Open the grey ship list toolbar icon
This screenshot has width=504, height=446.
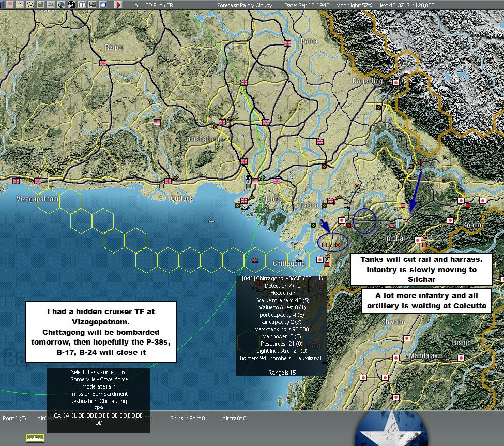[x=51, y=5]
